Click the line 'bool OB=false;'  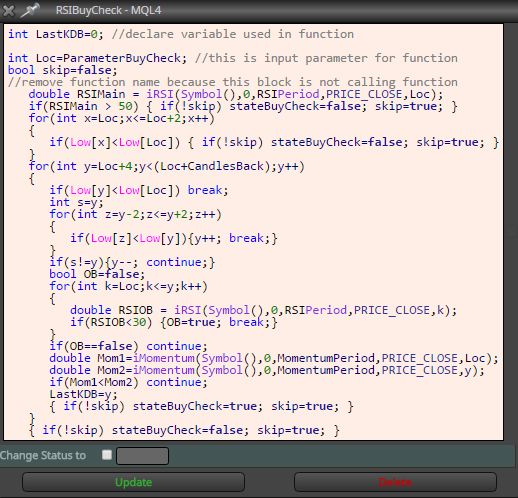pos(97,274)
